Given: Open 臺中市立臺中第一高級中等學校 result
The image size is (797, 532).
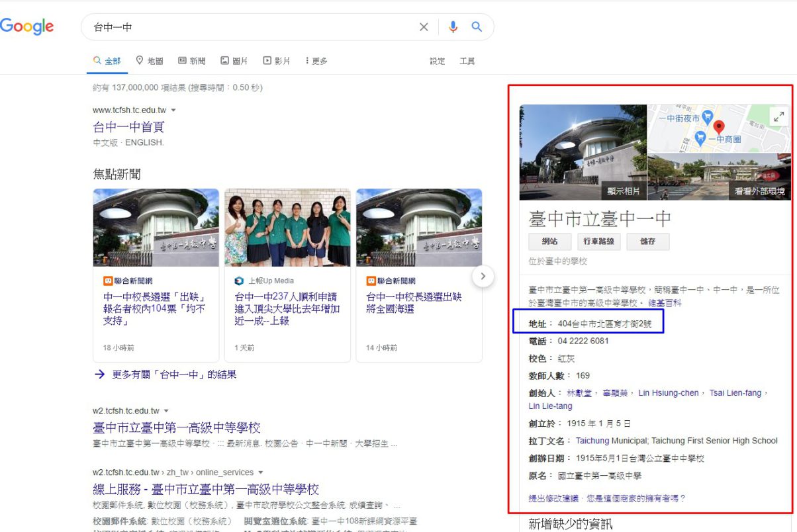Looking at the screenshot, I should click(x=177, y=427).
